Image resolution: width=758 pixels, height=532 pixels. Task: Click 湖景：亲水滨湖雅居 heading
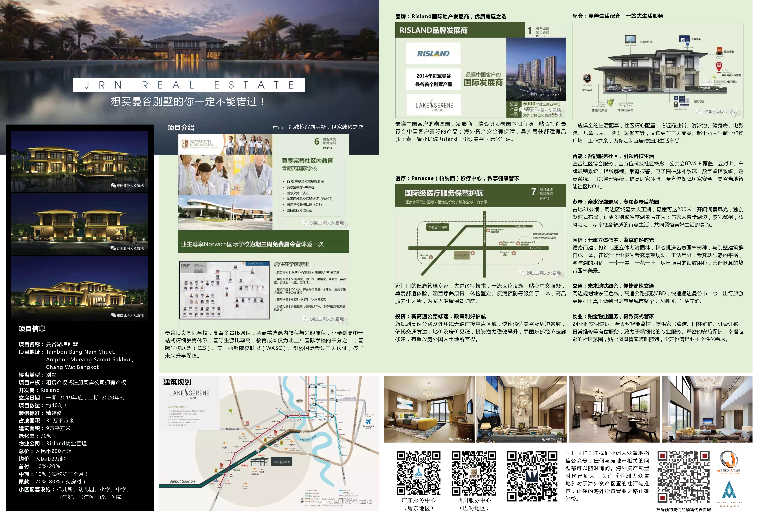point(616,202)
